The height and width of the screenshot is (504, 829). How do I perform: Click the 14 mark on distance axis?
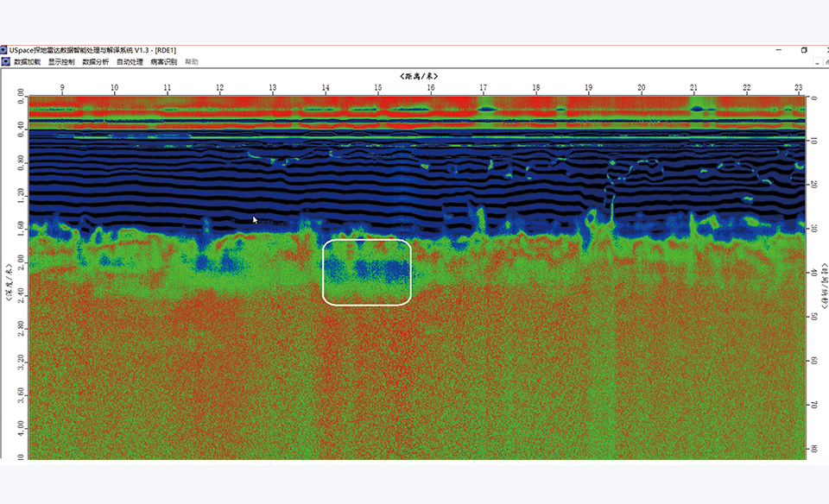point(326,88)
